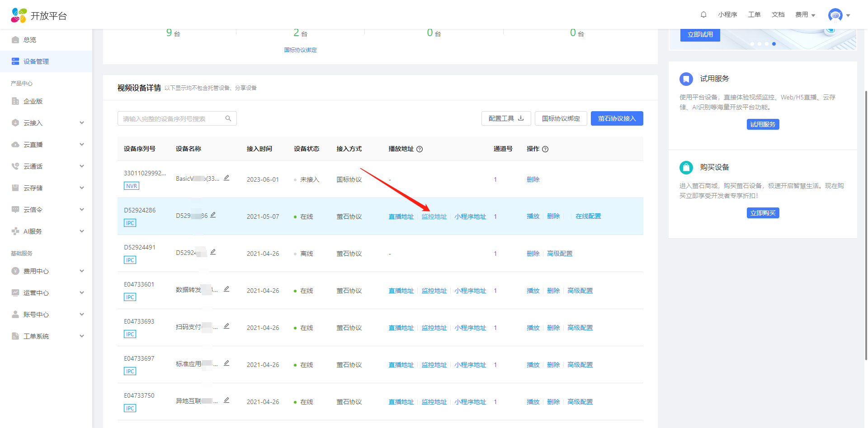This screenshot has height=428, width=868.
Task: Click the 云直播 sidebar icon
Action: pos(15,145)
